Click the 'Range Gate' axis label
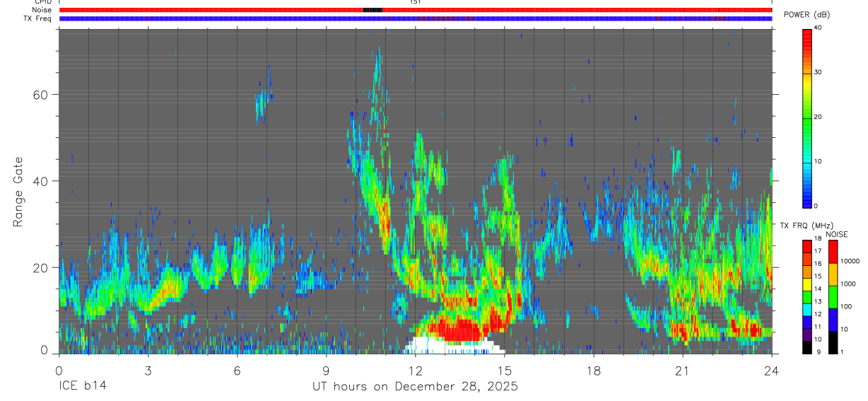 [x=18, y=191]
